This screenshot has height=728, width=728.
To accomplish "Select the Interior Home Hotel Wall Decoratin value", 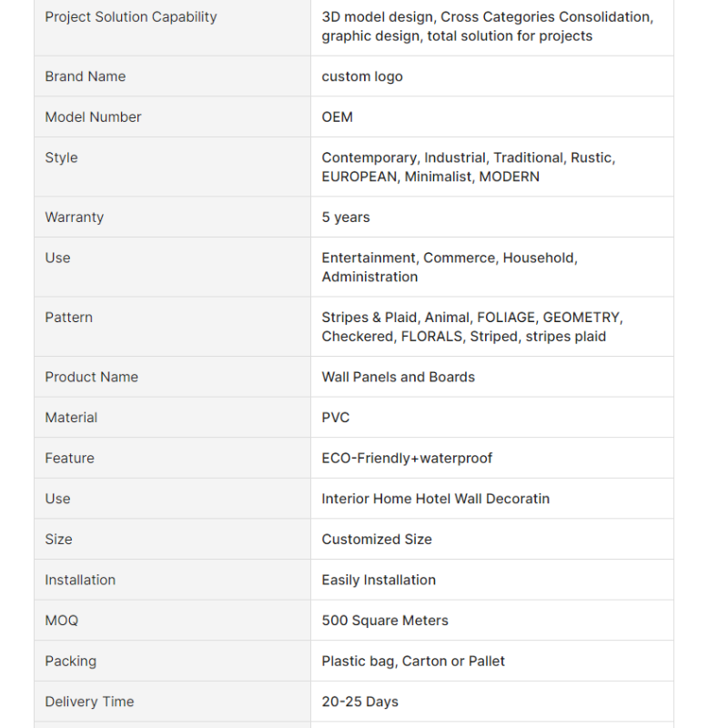I will pos(436,499).
